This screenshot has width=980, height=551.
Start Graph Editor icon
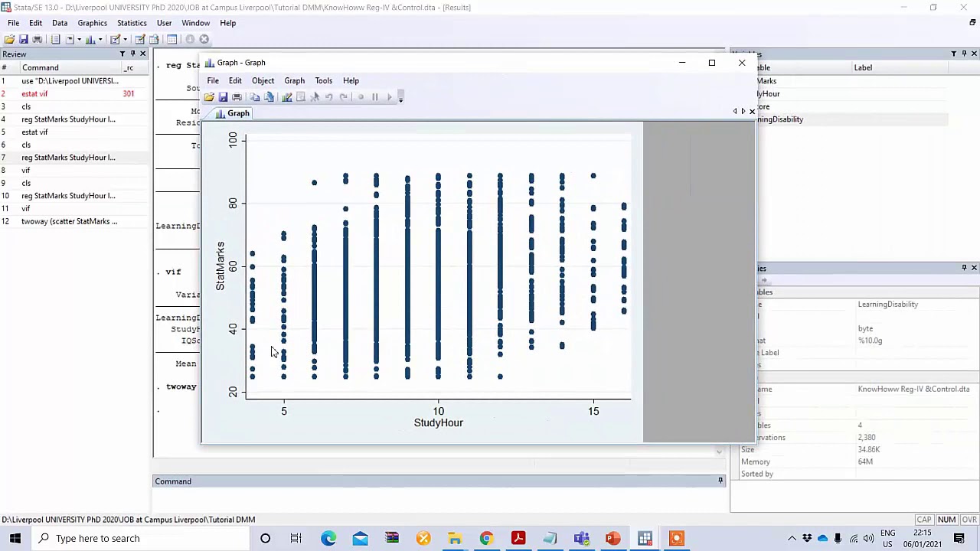click(286, 97)
